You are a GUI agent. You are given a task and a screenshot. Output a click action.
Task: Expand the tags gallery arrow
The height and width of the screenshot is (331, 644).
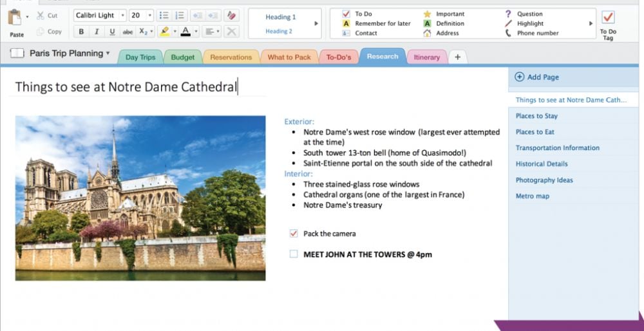591,23
